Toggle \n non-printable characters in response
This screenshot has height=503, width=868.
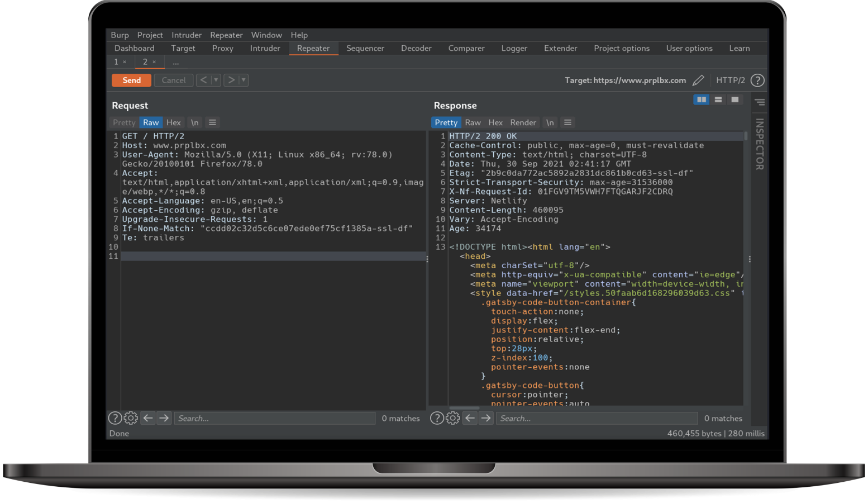click(x=550, y=122)
